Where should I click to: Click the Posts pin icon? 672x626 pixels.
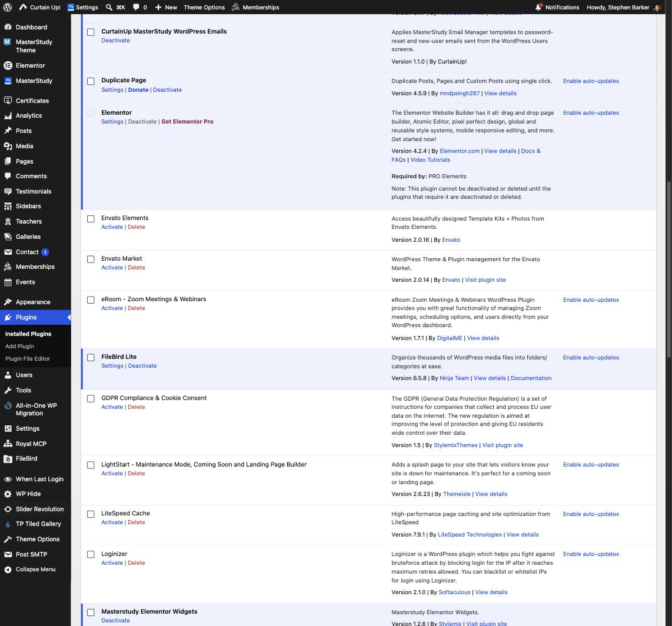pos(8,131)
